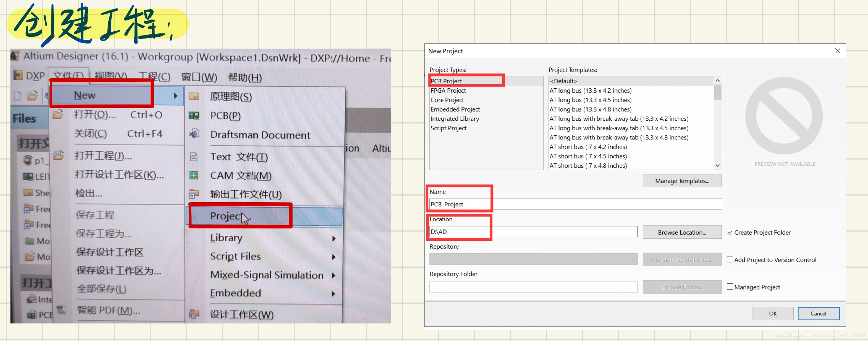Select CAM 文档(M) entry

click(x=241, y=176)
